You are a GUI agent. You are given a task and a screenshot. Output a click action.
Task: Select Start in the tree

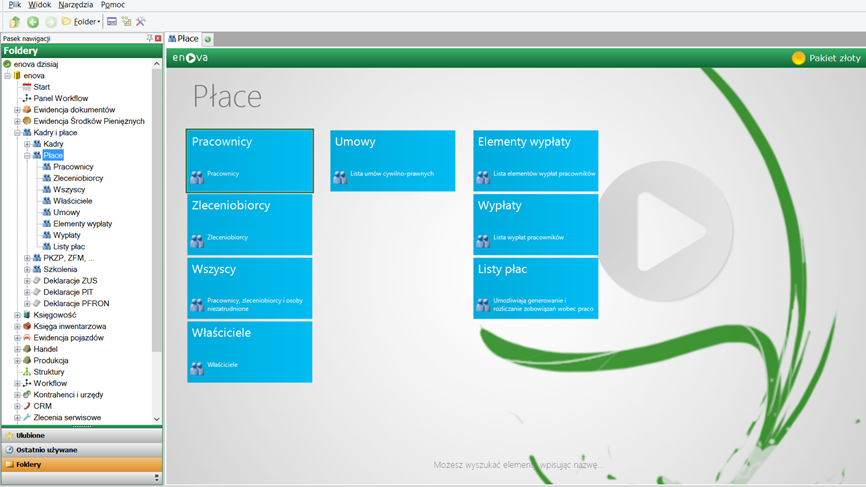41,87
